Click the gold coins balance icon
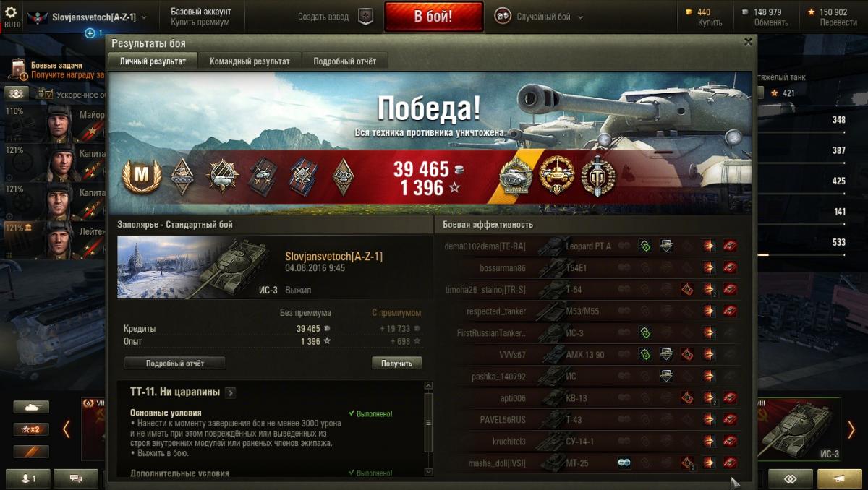 tap(688, 12)
